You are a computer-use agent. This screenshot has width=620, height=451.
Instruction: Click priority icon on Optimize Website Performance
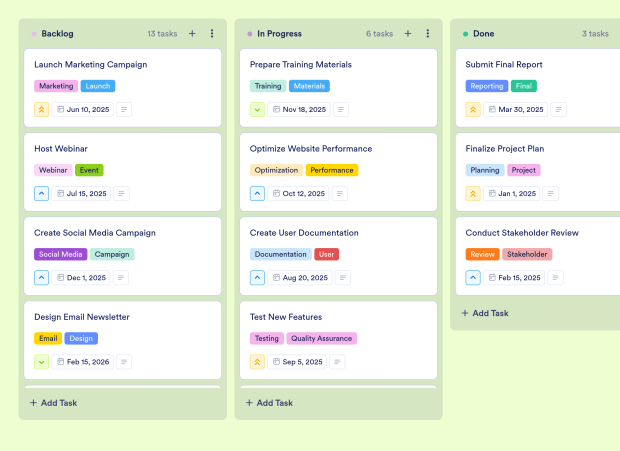click(257, 194)
